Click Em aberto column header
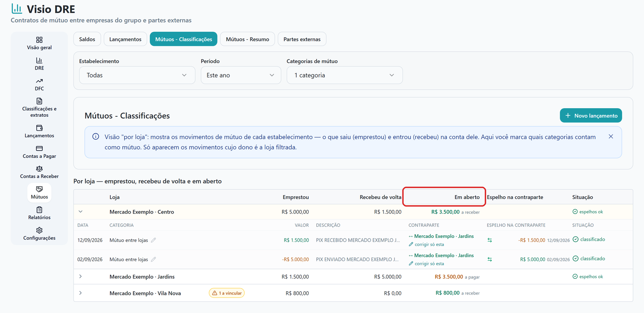 coord(467,197)
